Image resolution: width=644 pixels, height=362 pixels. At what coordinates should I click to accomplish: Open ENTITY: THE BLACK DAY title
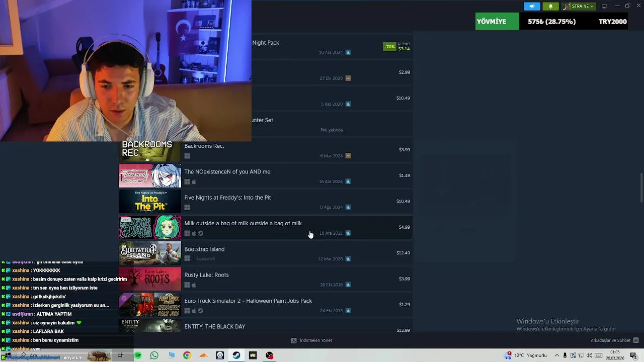[214, 326]
